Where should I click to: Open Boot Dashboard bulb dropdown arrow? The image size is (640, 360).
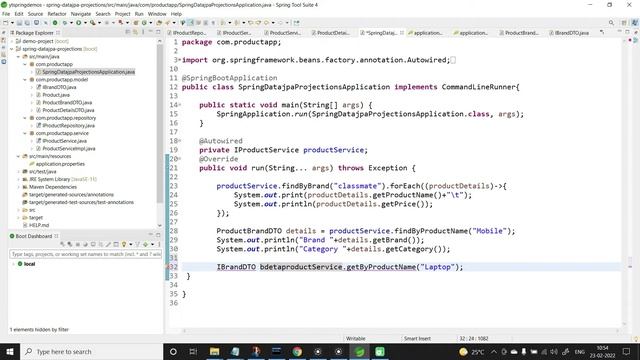coord(131,244)
